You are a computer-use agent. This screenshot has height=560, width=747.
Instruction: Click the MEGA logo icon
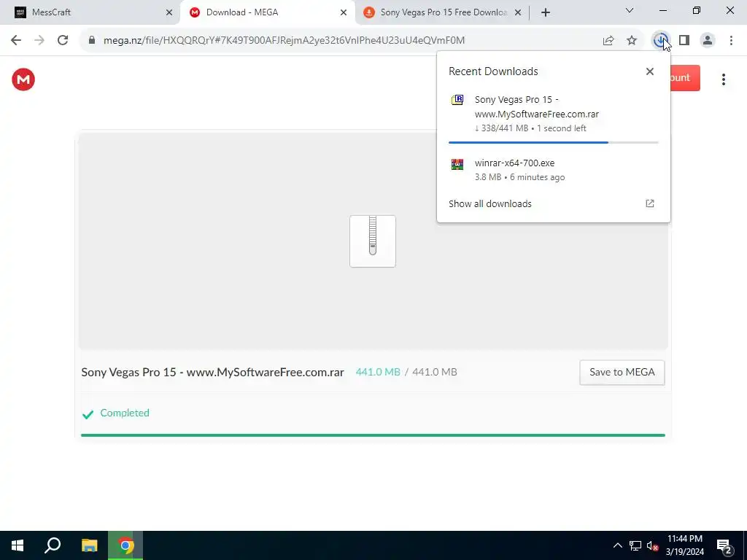(x=23, y=79)
